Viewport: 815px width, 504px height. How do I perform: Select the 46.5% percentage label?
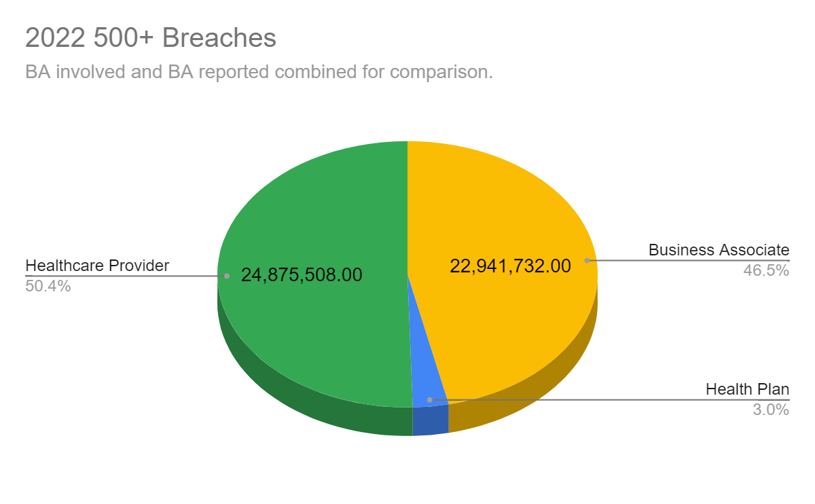(x=767, y=270)
